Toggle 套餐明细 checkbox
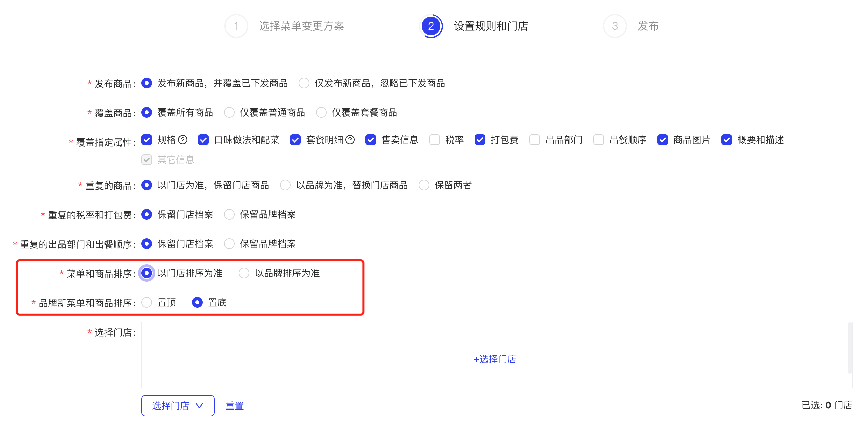This screenshot has height=444, width=868. coord(295,139)
